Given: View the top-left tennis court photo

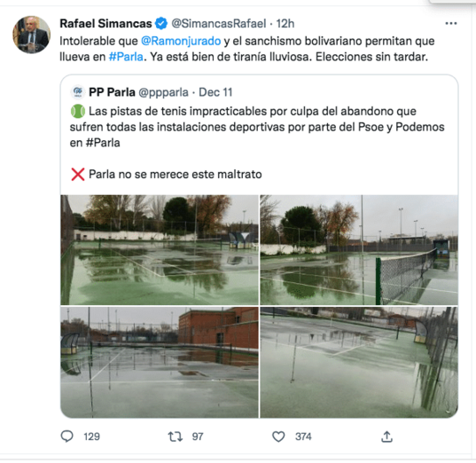Looking at the screenshot, I should point(160,250).
